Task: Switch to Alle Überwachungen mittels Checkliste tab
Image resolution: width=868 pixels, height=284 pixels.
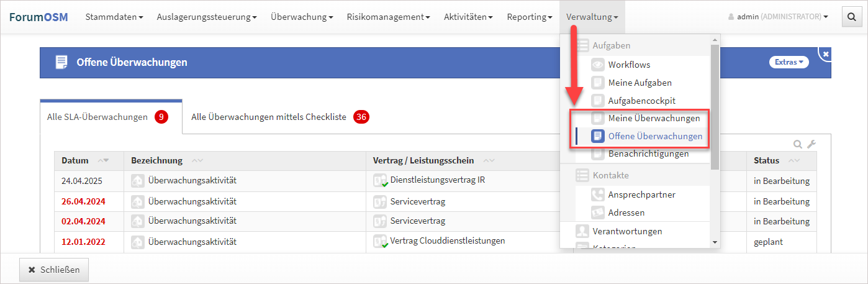Action: [269, 117]
